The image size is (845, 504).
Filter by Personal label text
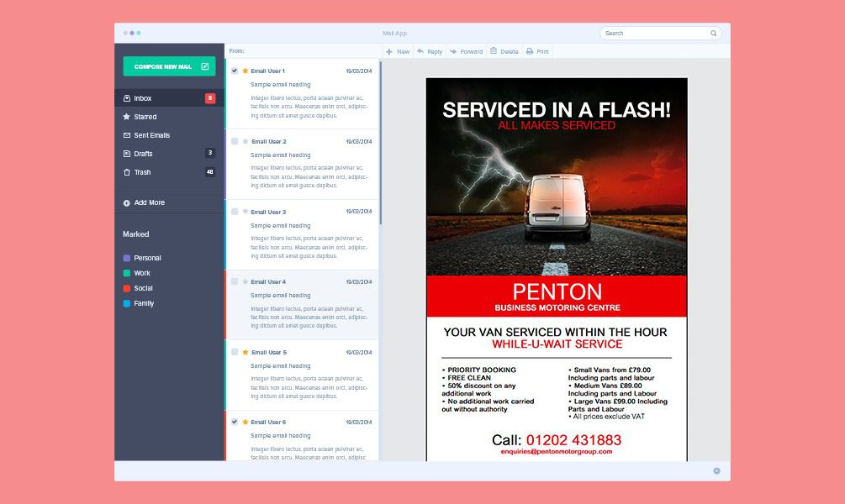147,258
